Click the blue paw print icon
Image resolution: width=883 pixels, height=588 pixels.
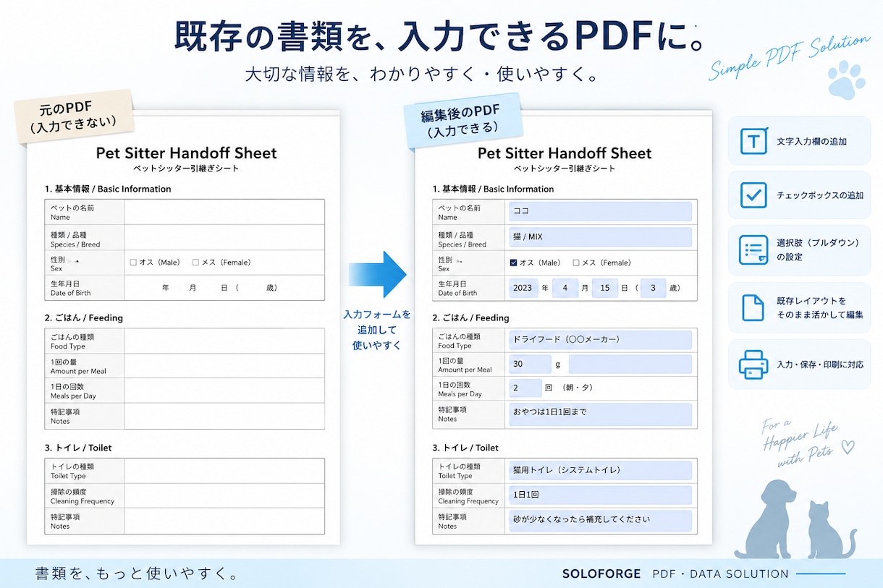[x=846, y=79]
